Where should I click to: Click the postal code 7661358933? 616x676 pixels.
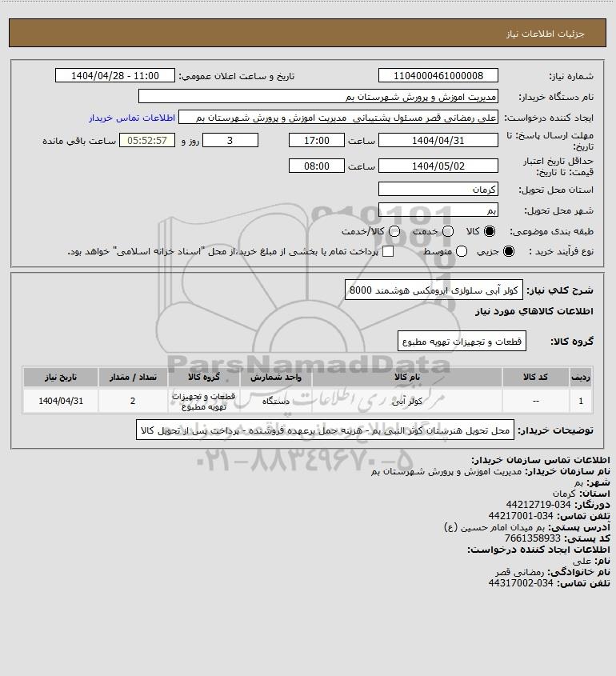(533, 538)
